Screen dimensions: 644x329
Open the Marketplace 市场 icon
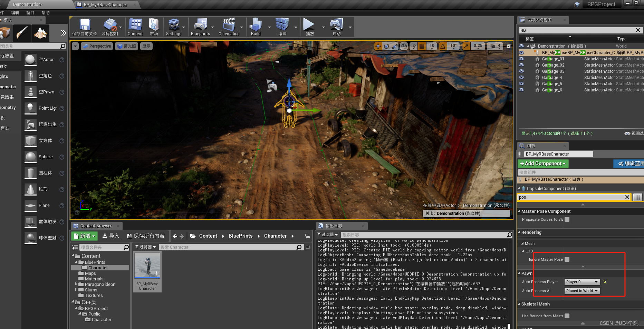click(154, 27)
